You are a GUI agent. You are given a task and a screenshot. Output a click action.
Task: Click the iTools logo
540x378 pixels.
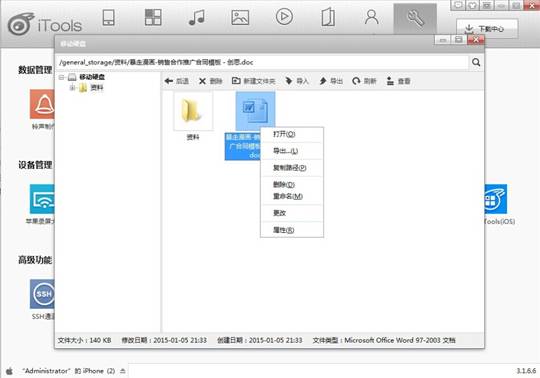45,24
